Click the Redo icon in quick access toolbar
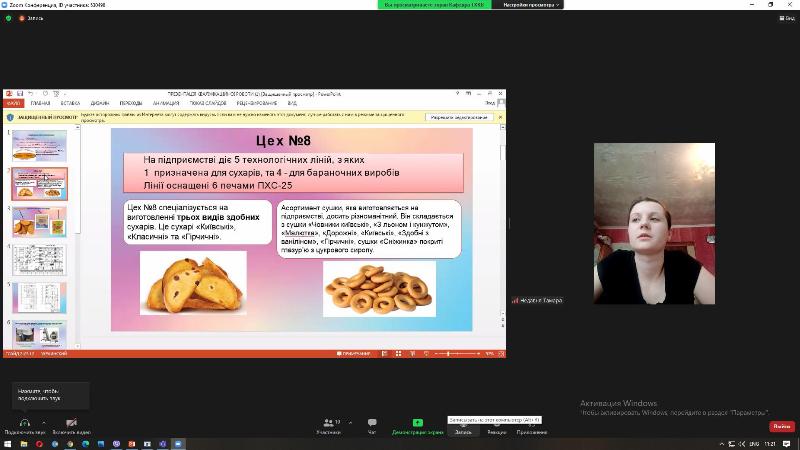This screenshot has width=800, height=450. (x=45, y=94)
